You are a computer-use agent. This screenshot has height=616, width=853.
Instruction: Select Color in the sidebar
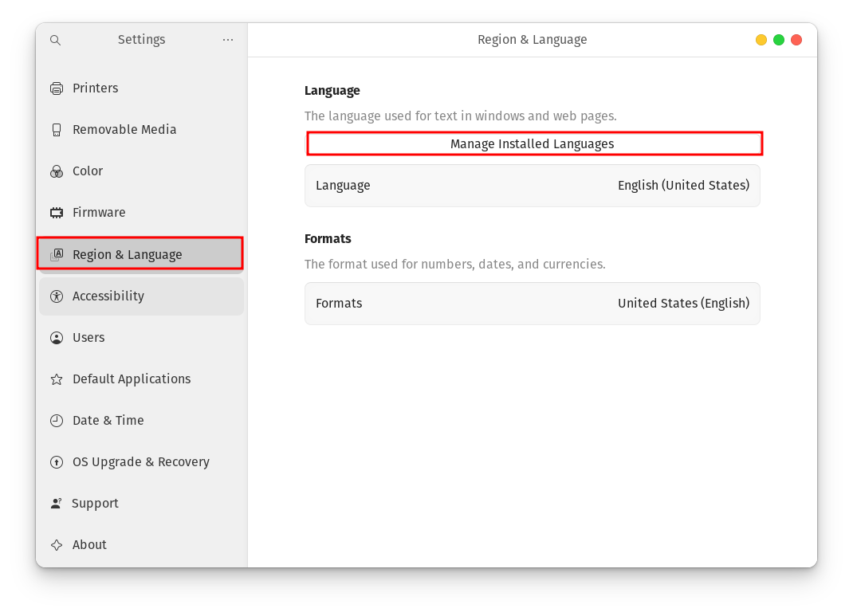pos(141,171)
